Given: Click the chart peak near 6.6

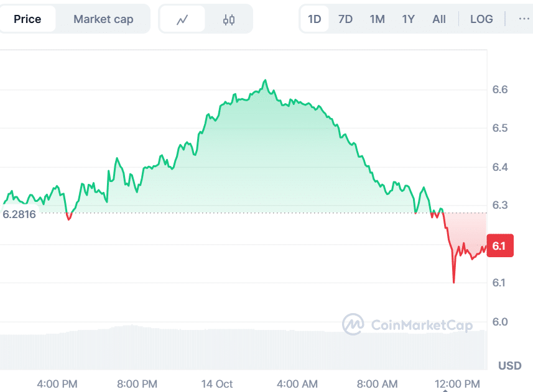Looking at the screenshot, I should coord(265,80).
